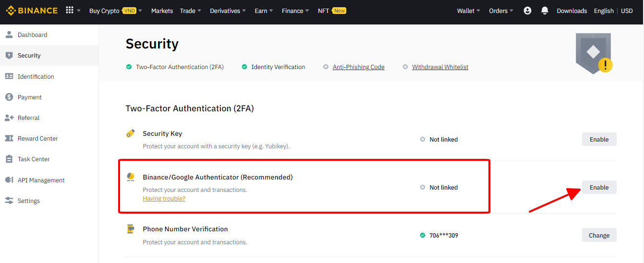Go to Settings in the sidebar
Image resolution: width=644 pixels, height=263 pixels.
click(49, 201)
